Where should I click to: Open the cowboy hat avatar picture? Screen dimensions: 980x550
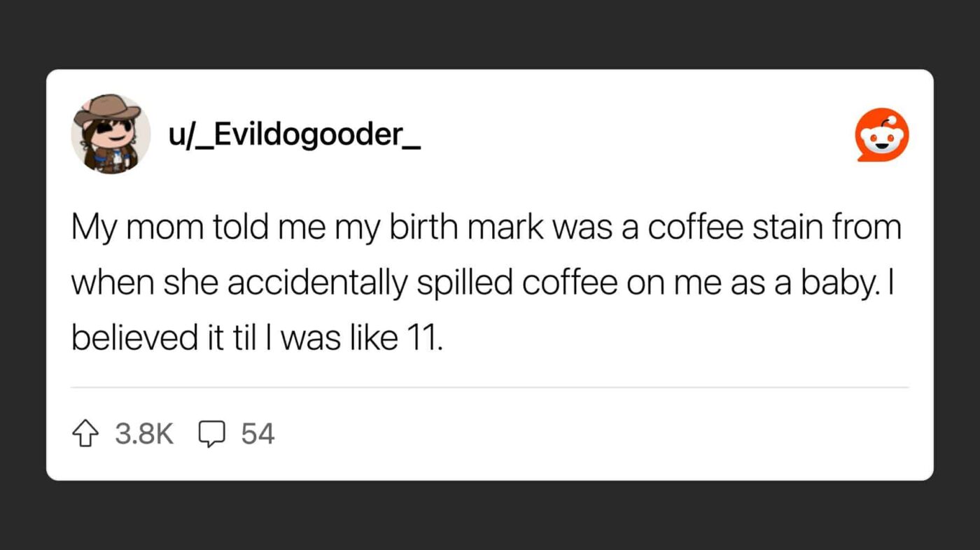(111, 134)
